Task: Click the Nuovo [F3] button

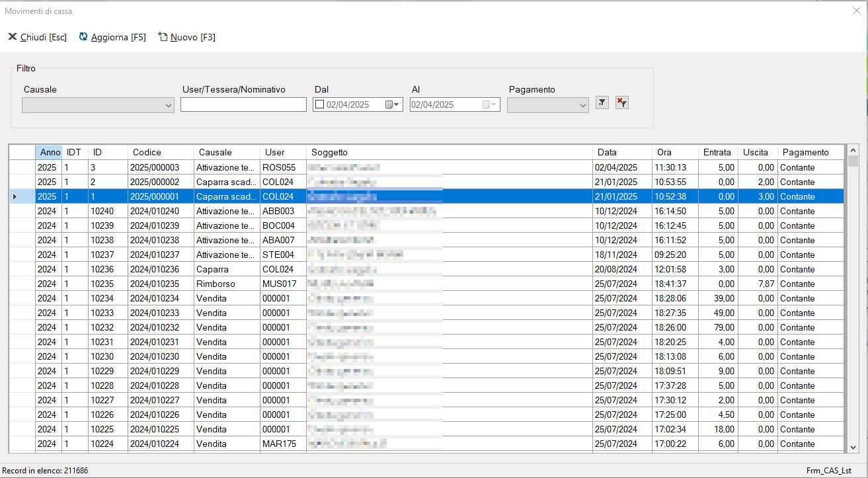Action: [187, 37]
